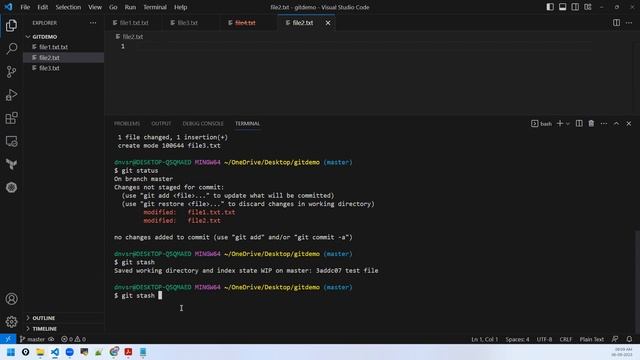Open the Help menu
The width and height of the screenshot is (640, 360).
click(180, 7)
